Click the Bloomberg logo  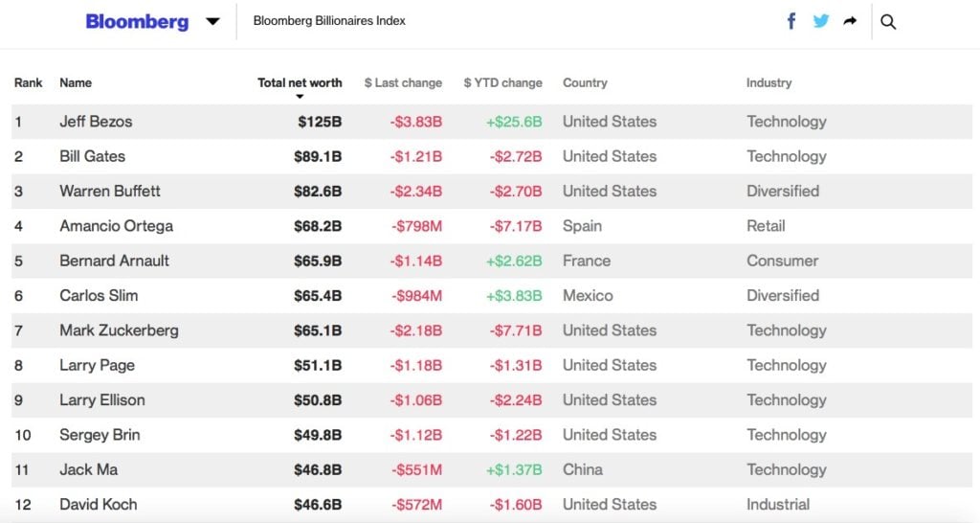click(x=137, y=21)
